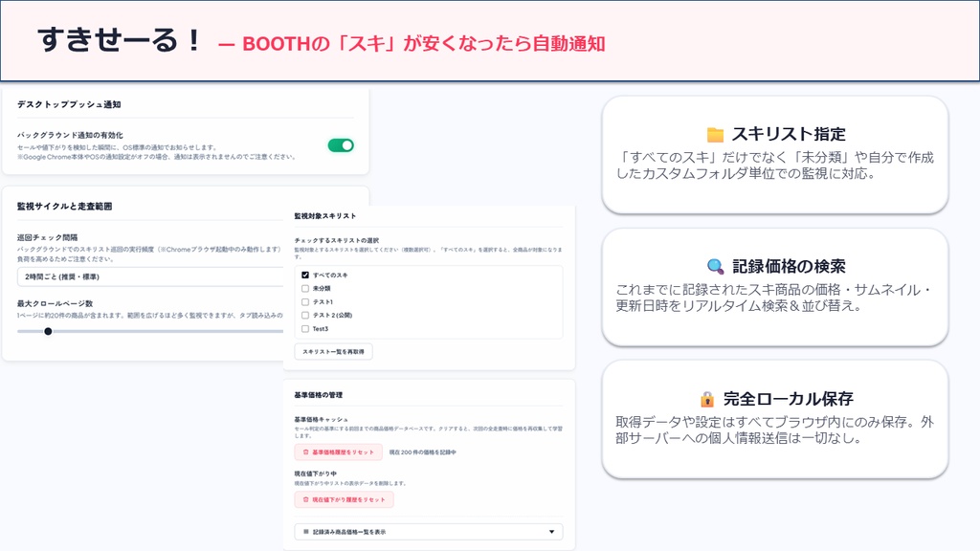Click the すきせーる！ title text
Screen dimensions: 980x551
tap(120, 40)
